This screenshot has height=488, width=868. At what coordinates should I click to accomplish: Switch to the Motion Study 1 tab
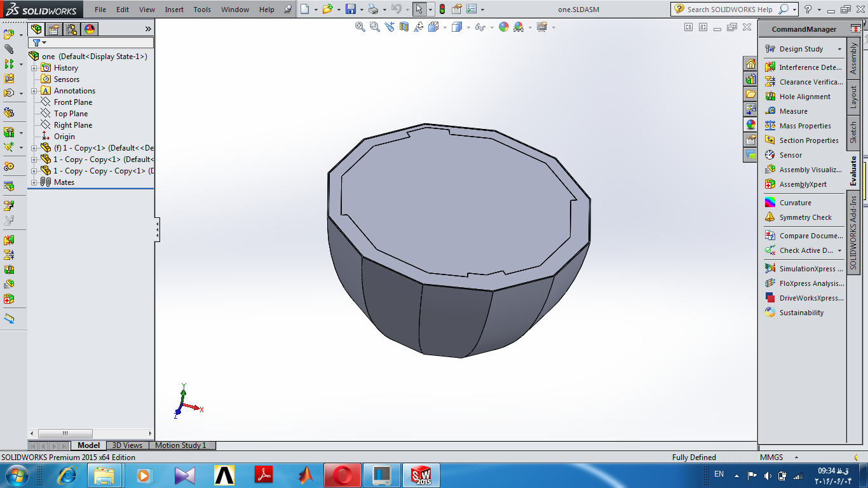pos(180,445)
